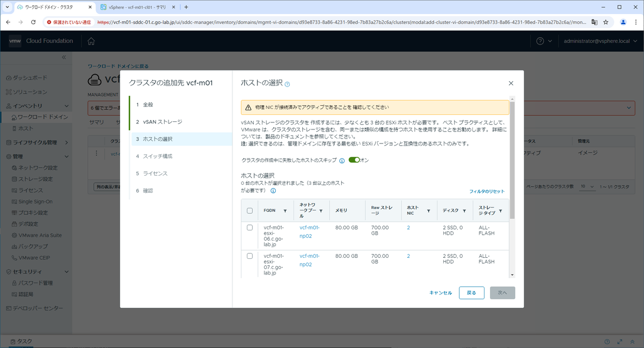Switch to the vSphere vcf-m01-cl01 browser tab

[137, 7]
